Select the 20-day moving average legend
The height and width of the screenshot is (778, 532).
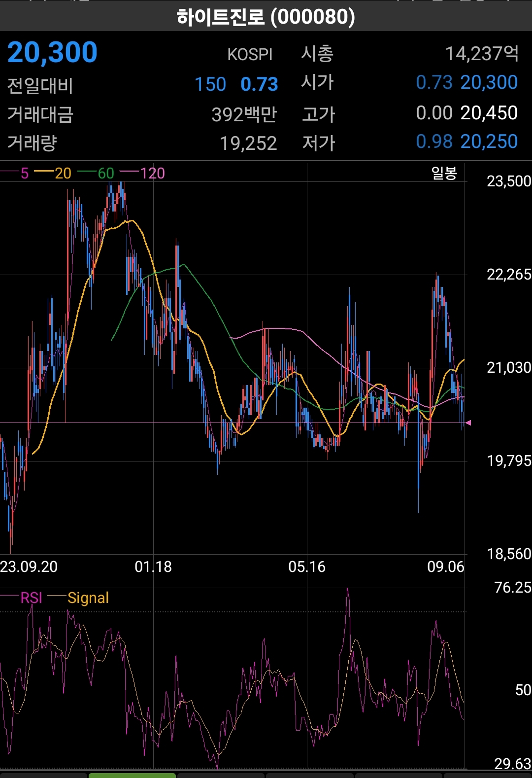click(53, 174)
